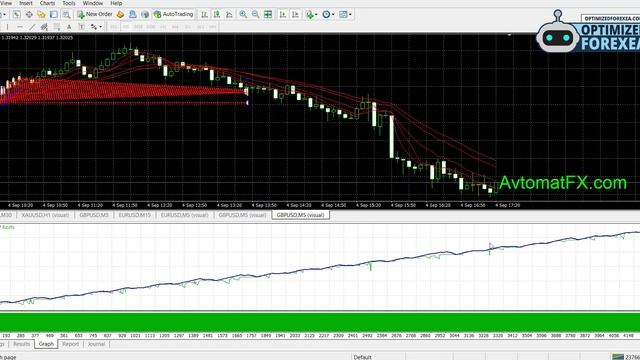Screen dimensions: 640x360
Task: Switch to the M15 timeframe button
Action: (x=138, y=27)
